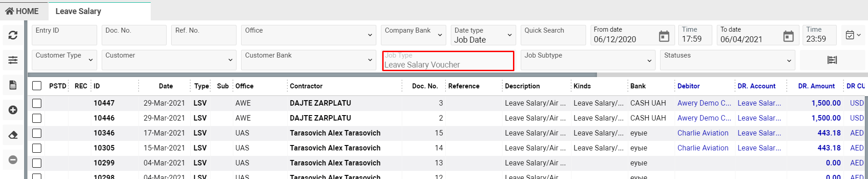
Task: Open the Charlie Aviation debitor link for entry 10346
Action: point(703,133)
